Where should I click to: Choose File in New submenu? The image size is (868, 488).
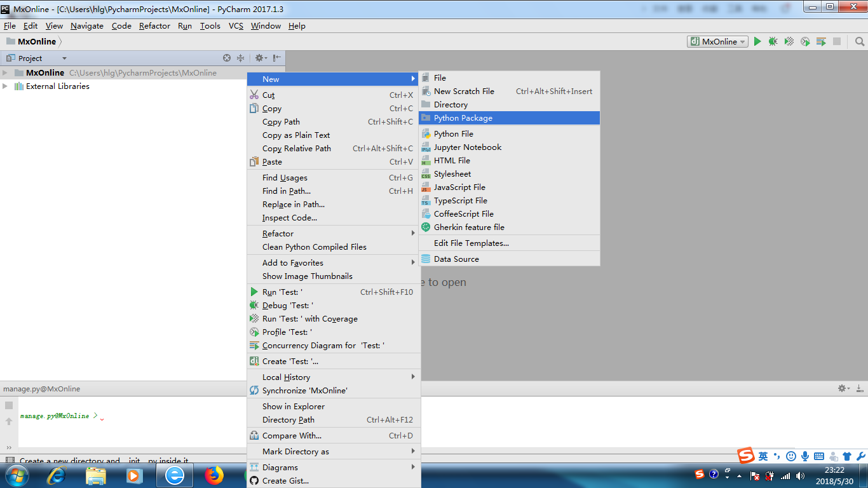coord(509,78)
